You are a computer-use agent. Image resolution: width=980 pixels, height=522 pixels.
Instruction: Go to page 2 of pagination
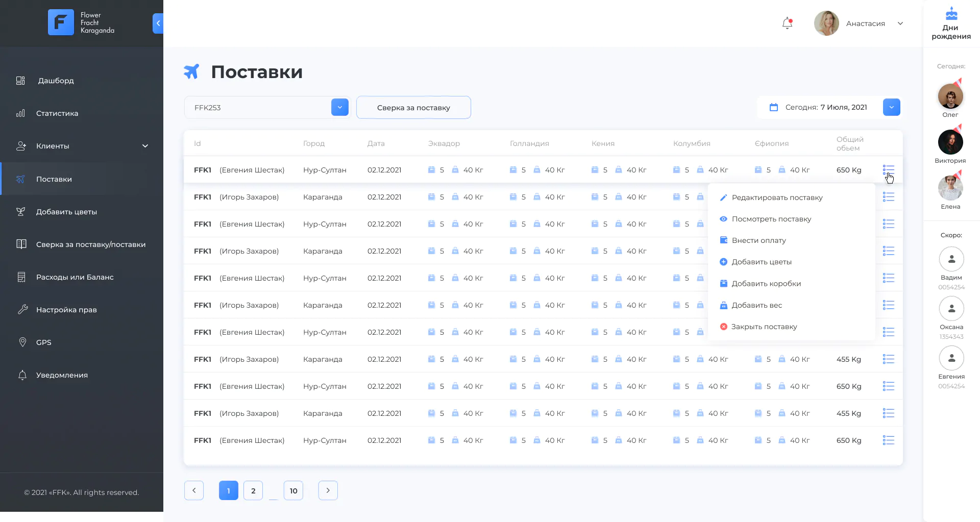[x=253, y=491]
